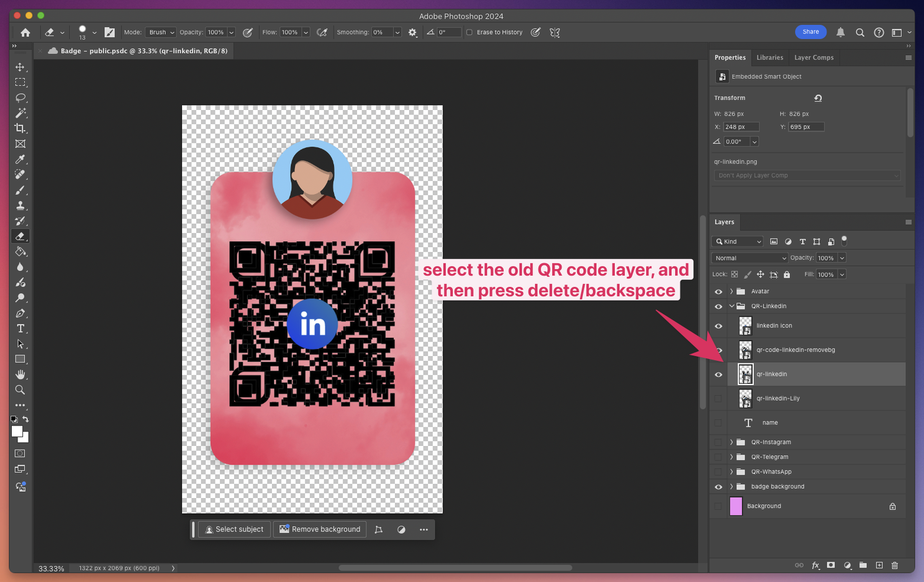The height and width of the screenshot is (582, 924).
Task: Select the Spot Healing Brush tool
Action: pos(20,175)
